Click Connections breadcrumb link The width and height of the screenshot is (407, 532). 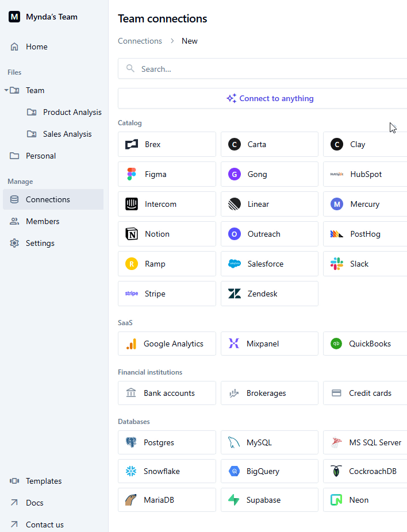(140, 41)
